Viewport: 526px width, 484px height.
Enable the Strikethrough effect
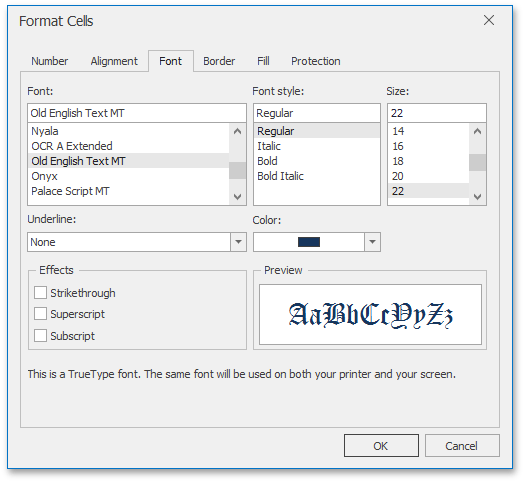tap(40, 293)
